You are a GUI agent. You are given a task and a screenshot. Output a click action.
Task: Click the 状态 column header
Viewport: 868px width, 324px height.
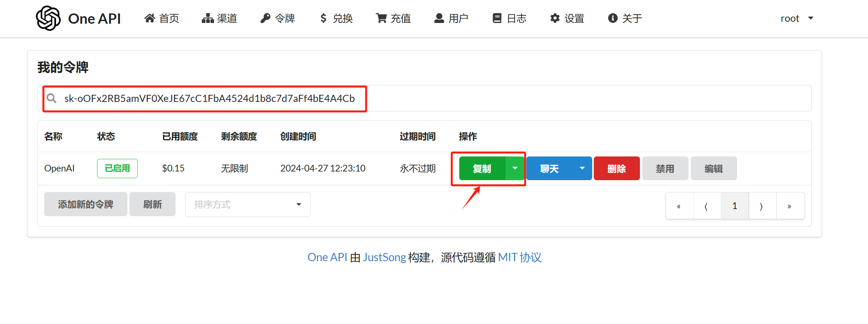[106, 136]
